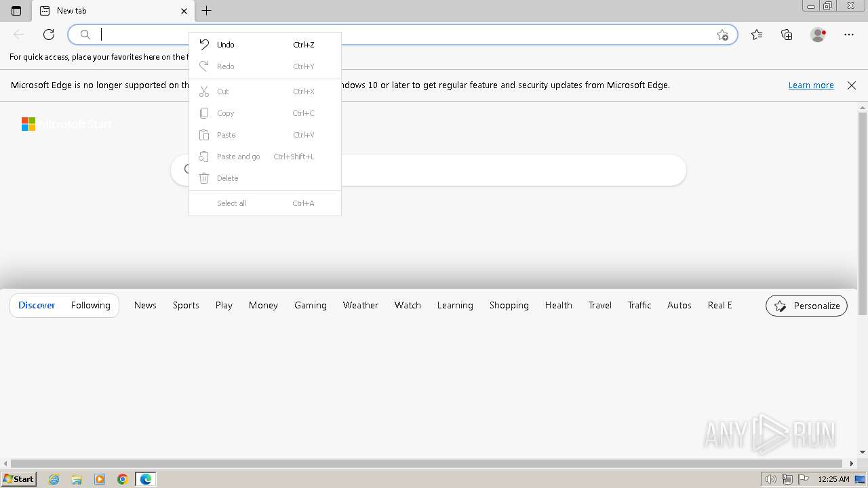Select Microsoft Edge taskbar button
This screenshot has height=488, width=868.
146,479
